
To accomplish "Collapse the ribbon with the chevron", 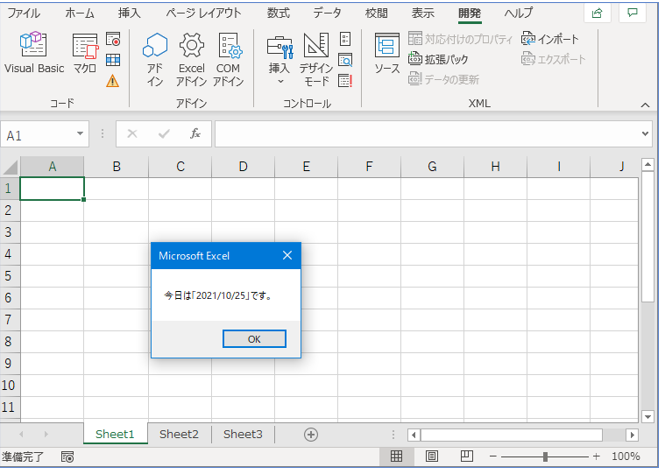I will 645,105.
